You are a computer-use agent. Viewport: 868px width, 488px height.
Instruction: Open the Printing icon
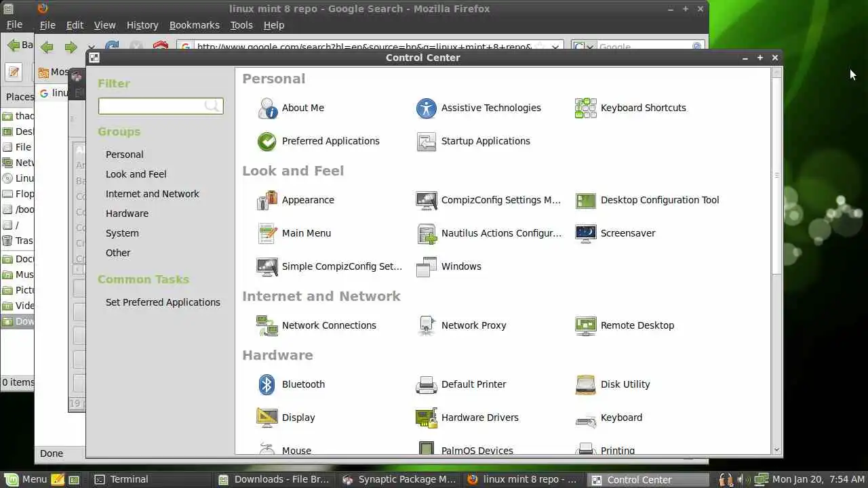coord(586,447)
